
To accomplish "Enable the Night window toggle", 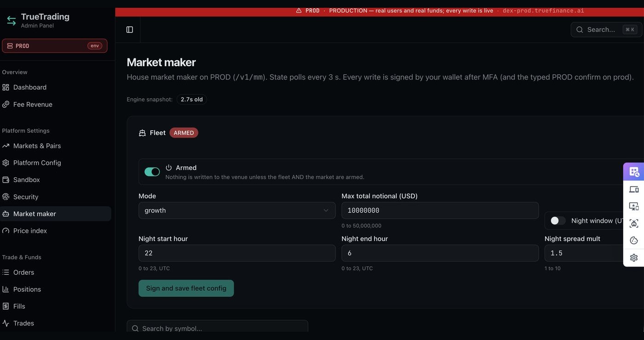I will [558, 221].
